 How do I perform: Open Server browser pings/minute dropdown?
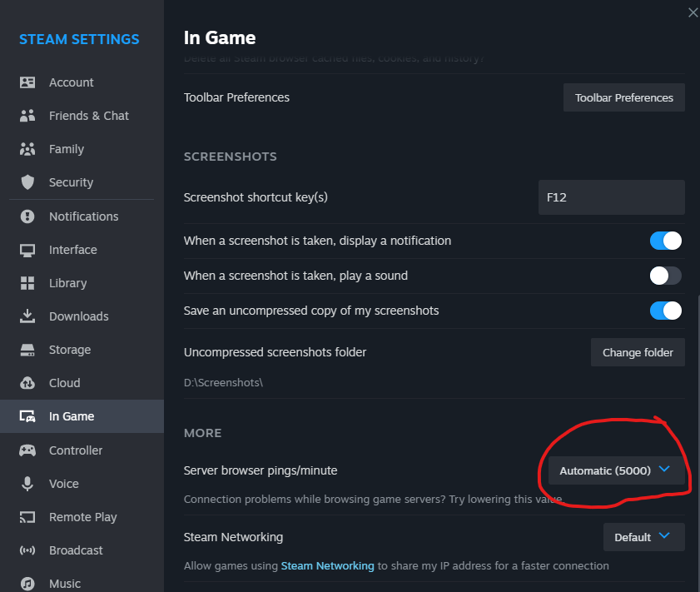(616, 470)
